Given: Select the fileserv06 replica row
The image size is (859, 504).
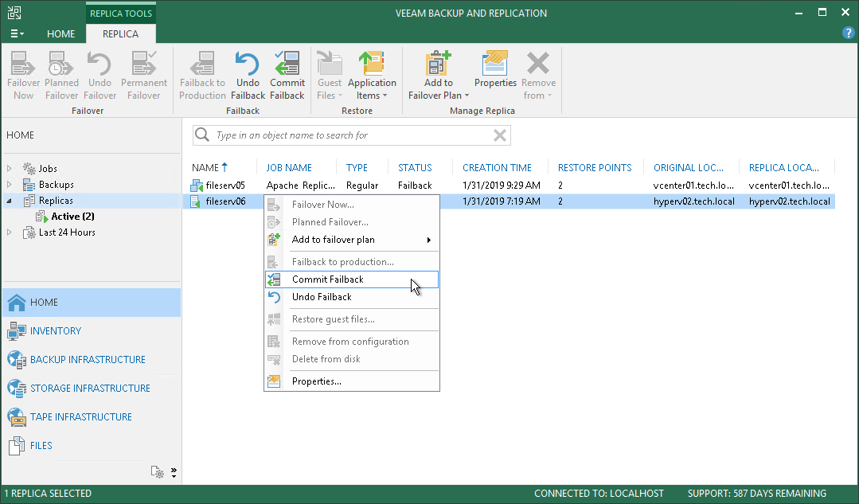Looking at the screenshot, I should click(x=509, y=201).
